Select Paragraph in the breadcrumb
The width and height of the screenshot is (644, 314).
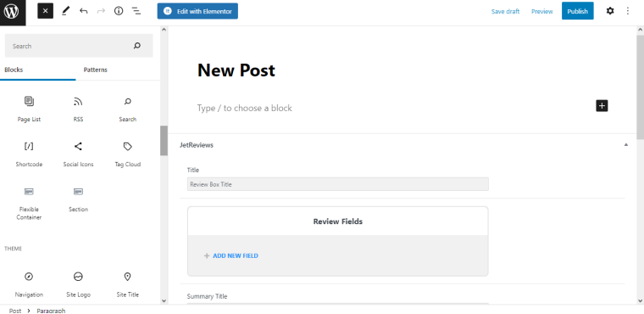tap(51, 311)
